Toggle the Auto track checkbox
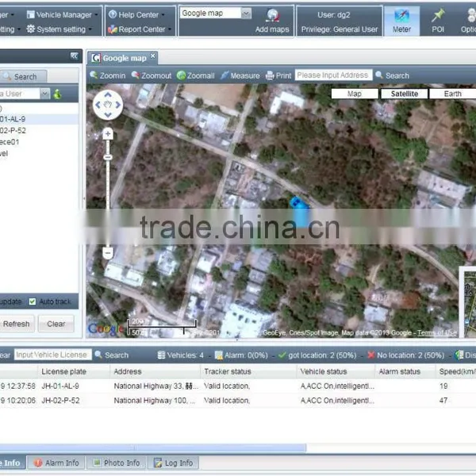Image resolution: width=476 pixels, height=476 pixels. 33,301
